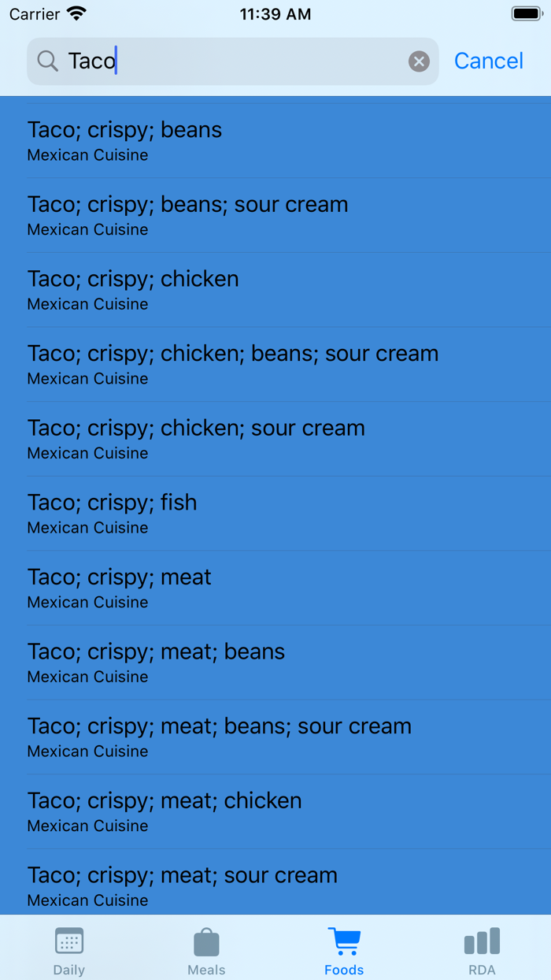Tap the Taco search input field
Screen dimensions: 551x980
click(x=236, y=61)
